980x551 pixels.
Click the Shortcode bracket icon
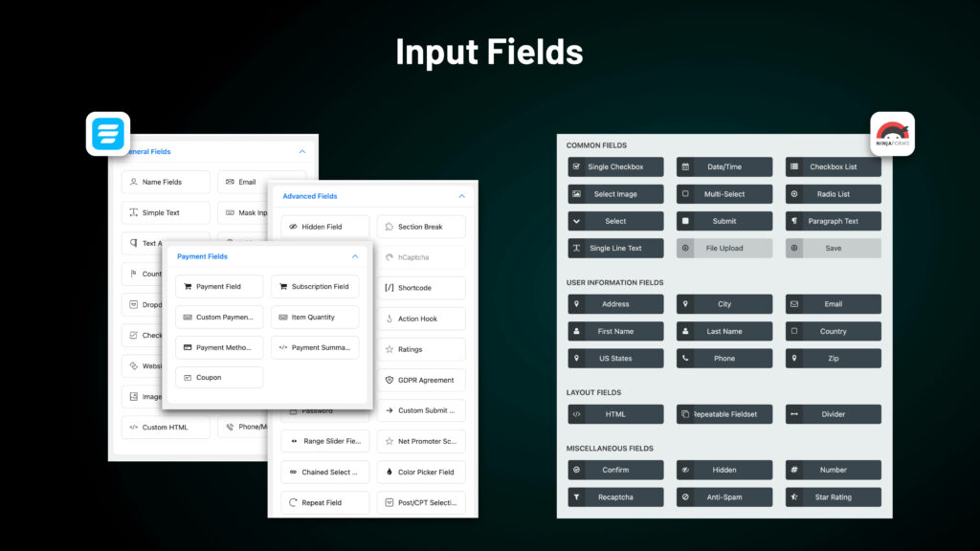pyautogui.click(x=390, y=288)
